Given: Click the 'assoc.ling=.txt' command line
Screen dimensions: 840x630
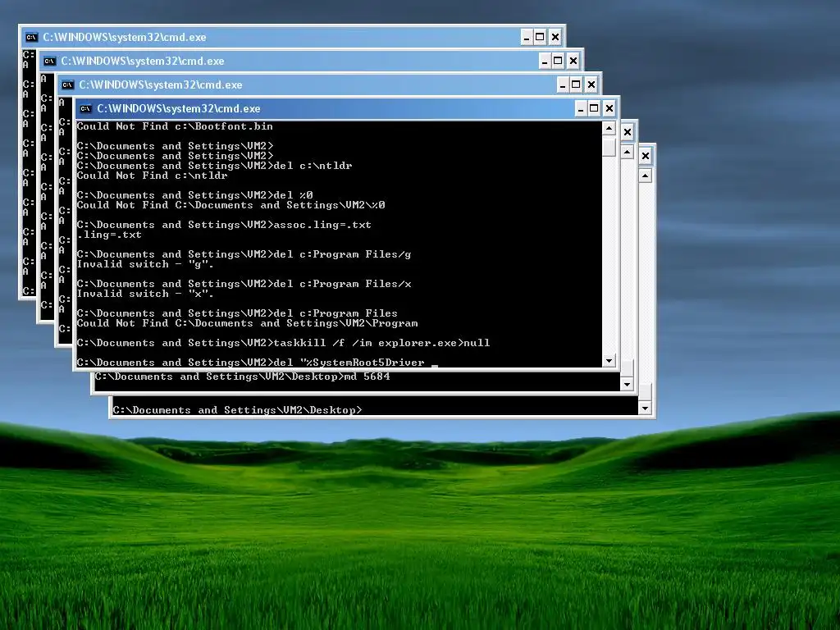Looking at the screenshot, I should (x=224, y=225).
